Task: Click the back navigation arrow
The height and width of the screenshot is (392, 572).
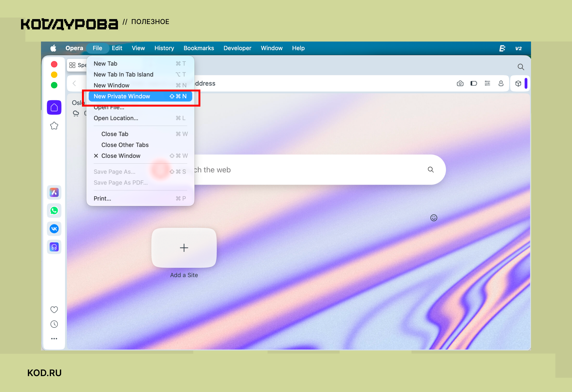Action: point(74,83)
